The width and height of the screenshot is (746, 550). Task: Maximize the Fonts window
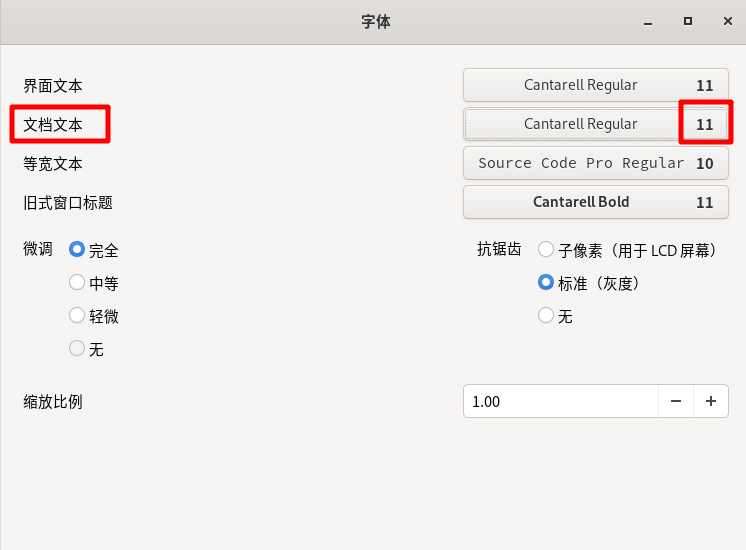pyautogui.click(x=688, y=21)
